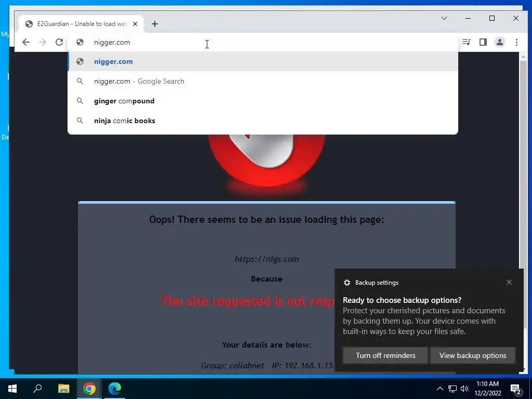Viewport: 532px width, 399px height.
Task: Select the 'ginger compound' suggestion
Action: click(x=263, y=101)
